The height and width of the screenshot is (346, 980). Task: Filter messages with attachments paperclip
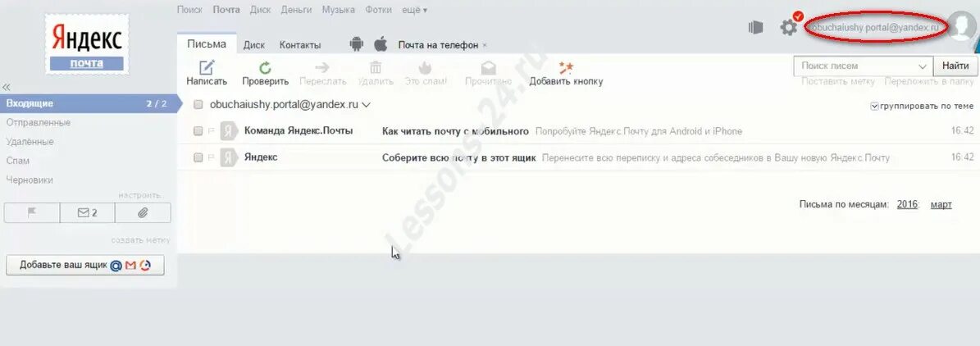(143, 213)
